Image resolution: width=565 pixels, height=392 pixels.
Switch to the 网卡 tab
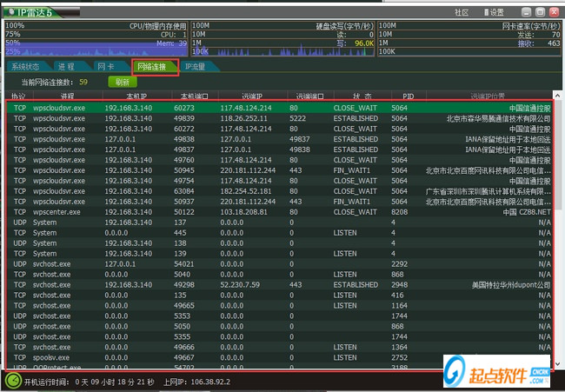pos(106,67)
